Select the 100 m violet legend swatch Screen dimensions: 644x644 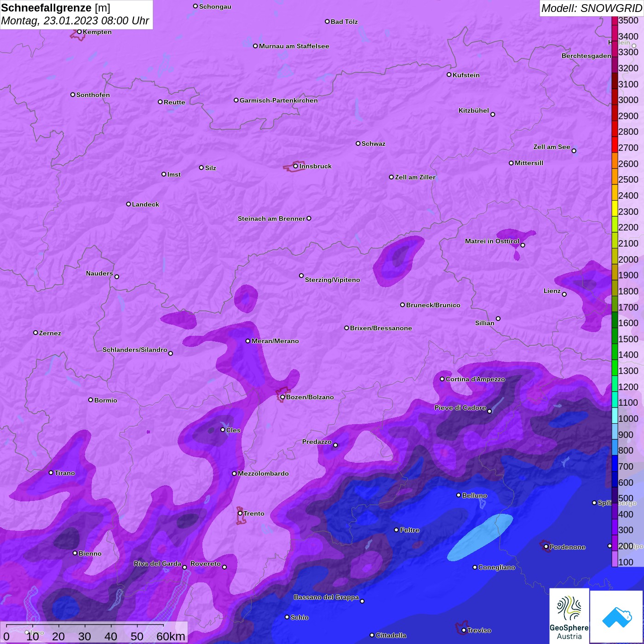tap(615, 558)
